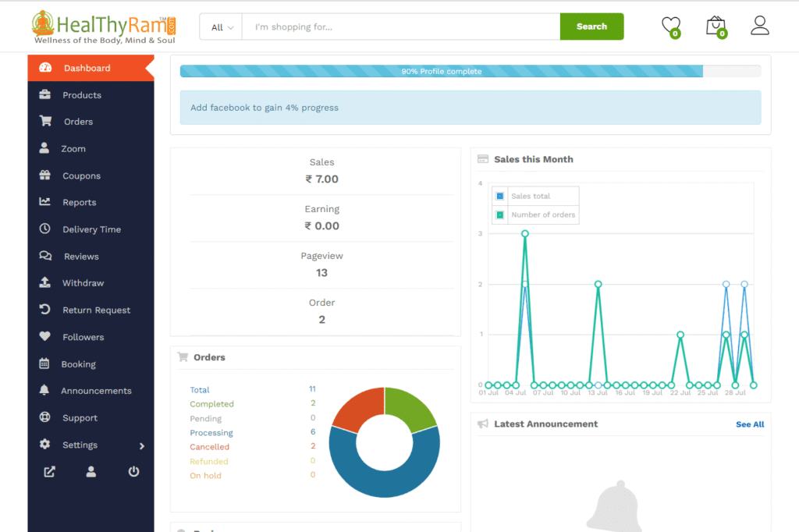The height and width of the screenshot is (532, 799).
Task: Click the logout power icon
Action: 133,471
